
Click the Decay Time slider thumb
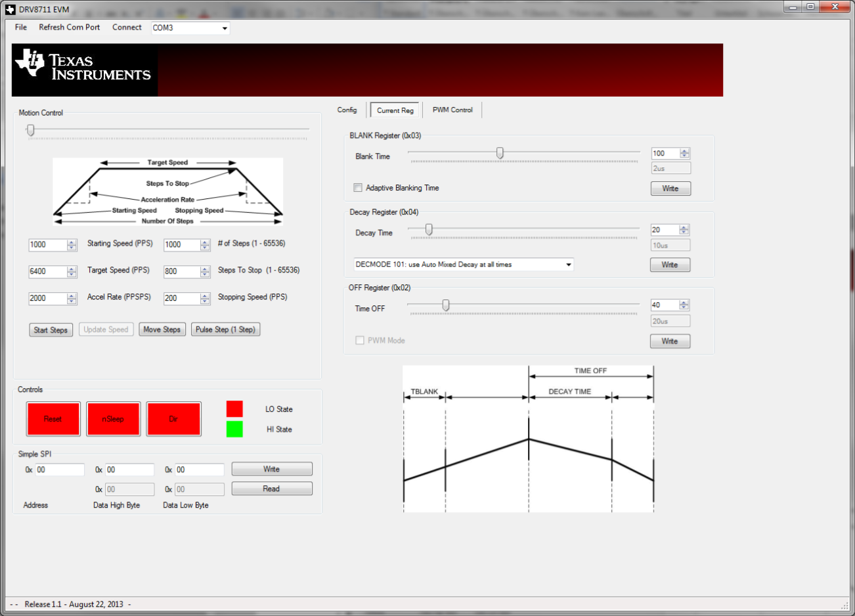pyautogui.click(x=429, y=229)
